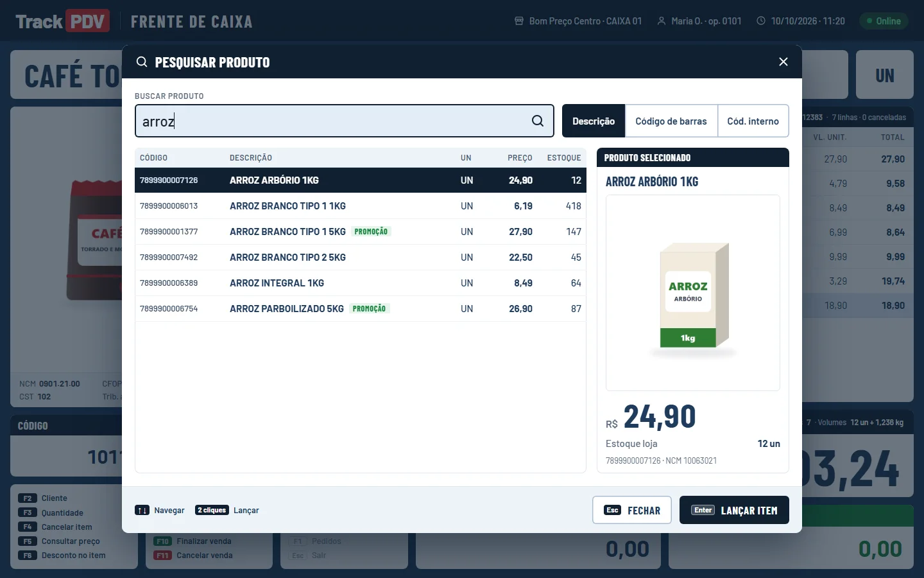Click the price 27,90 in the results

[520, 232]
